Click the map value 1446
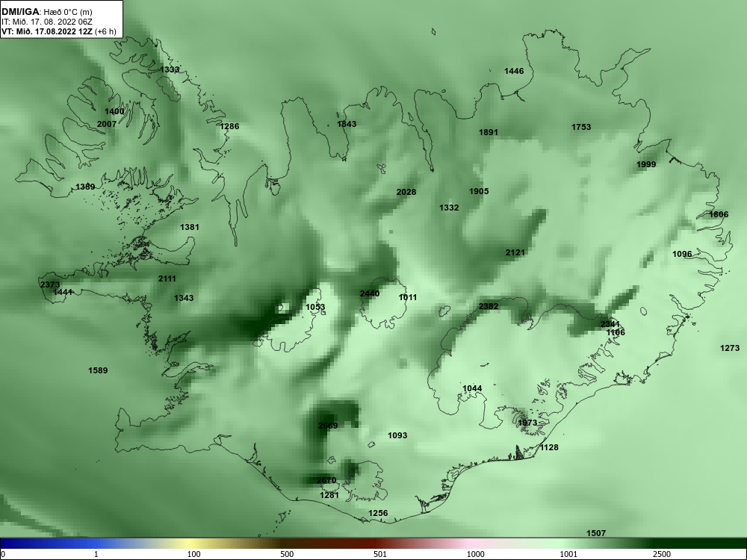747x560 pixels. [x=514, y=71]
